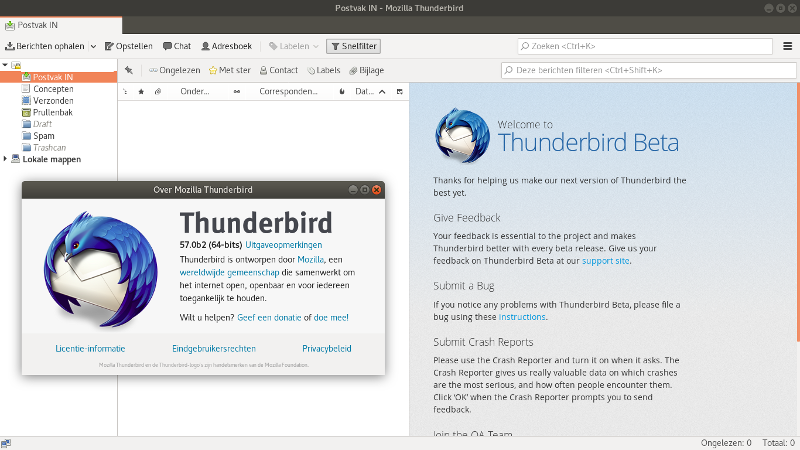
Task: Click the read status glasses column icon
Action: tap(237, 92)
